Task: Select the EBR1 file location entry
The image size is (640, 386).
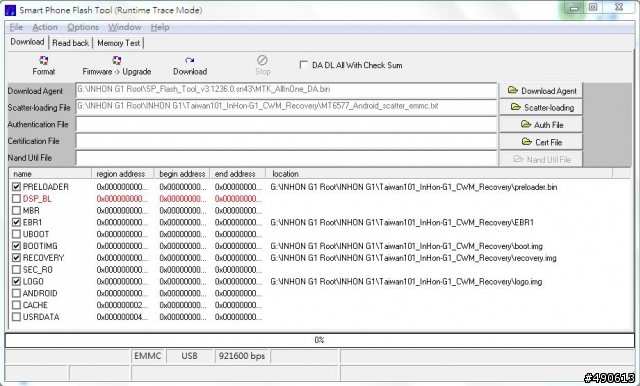Action: pyautogui.click(x=402, y=222)
